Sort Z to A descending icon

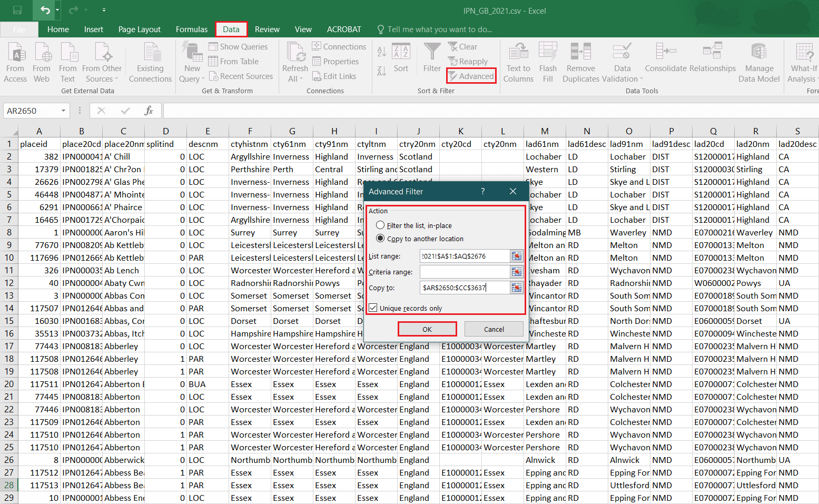pos(382,70)
